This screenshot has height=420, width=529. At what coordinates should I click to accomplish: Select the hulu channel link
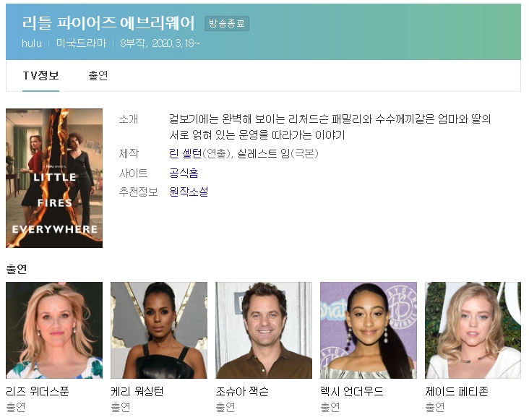pyautogui.click(x=32, y=43)
